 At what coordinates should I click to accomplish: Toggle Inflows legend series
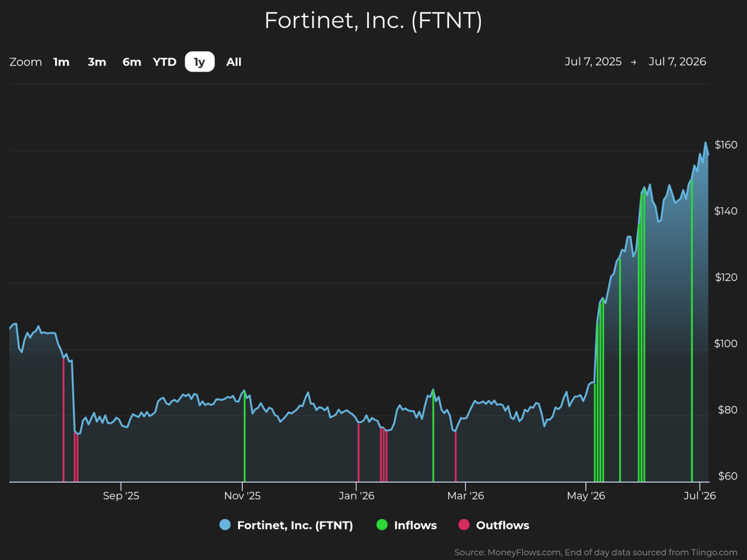pos(407,525)
